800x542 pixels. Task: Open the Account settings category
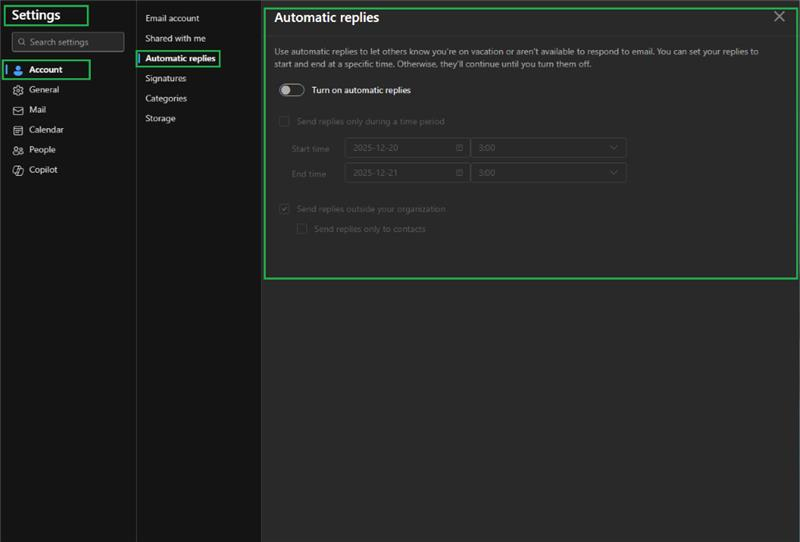46,69
